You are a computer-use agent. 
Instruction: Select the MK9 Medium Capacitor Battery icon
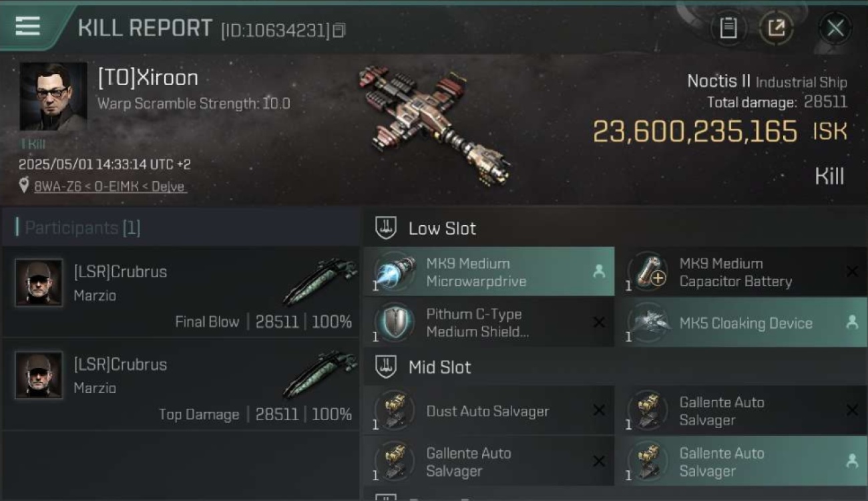[648, 272]
